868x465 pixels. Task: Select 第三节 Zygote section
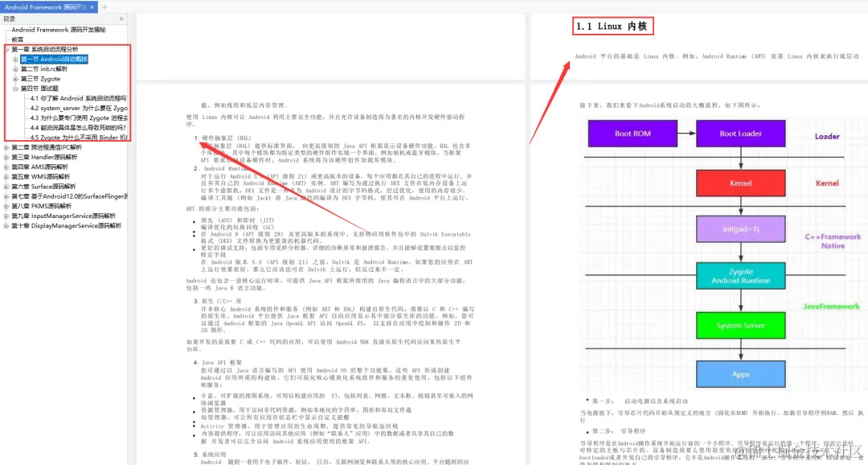tap(40, 79)
